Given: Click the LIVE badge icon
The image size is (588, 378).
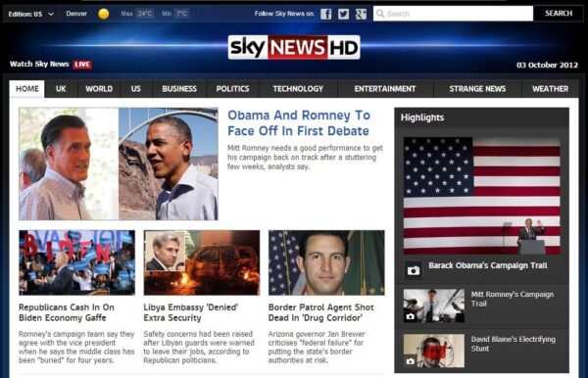Looking at the screenshot, I should [82, 65].
